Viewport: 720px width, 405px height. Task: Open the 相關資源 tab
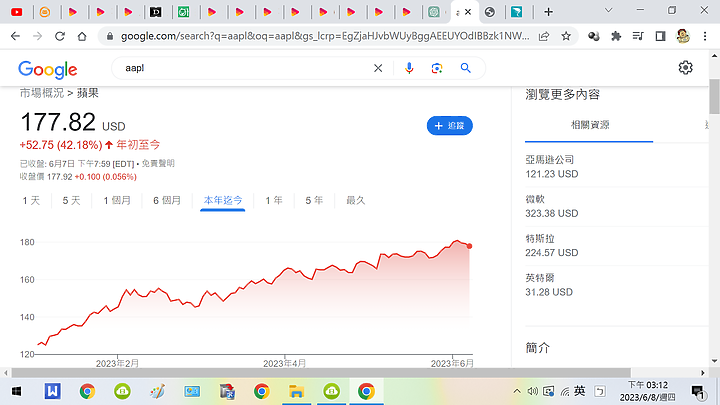point(590,125)
